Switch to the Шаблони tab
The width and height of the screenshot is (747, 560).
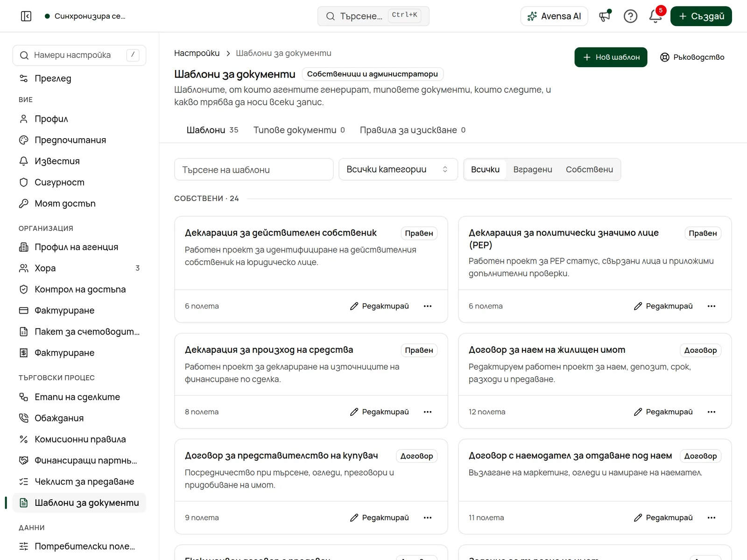pyautogui.click(x=212, y=130)
